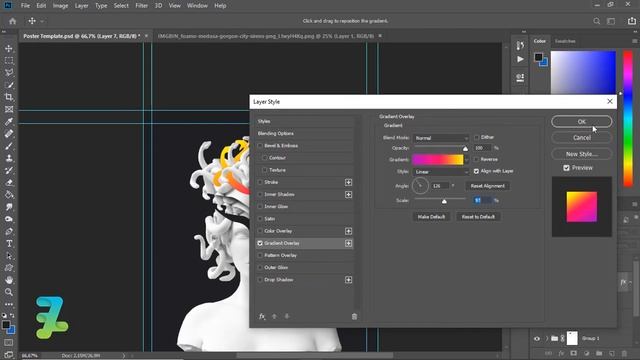This screenshot has width=640, height=360.
Task: Click the pink-orange gradient bar
Action: (x=438, y=160)
